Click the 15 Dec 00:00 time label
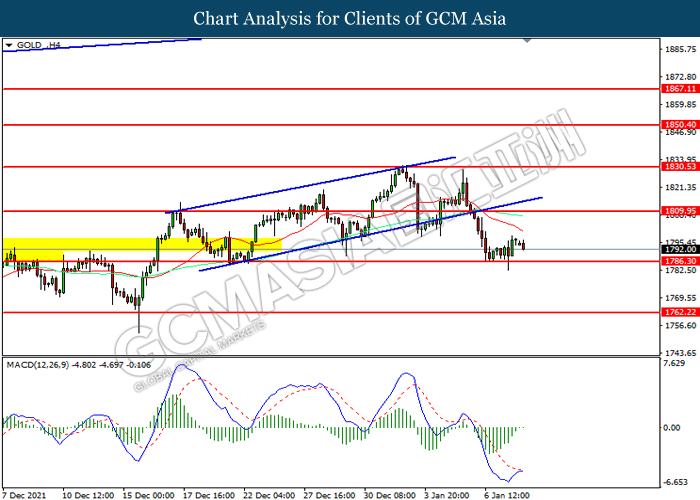Screen dimensions: 700x500 [x=148, y=495]
